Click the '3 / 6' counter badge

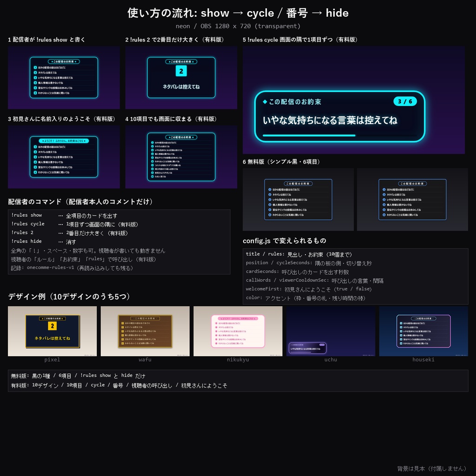pos(405,101)
